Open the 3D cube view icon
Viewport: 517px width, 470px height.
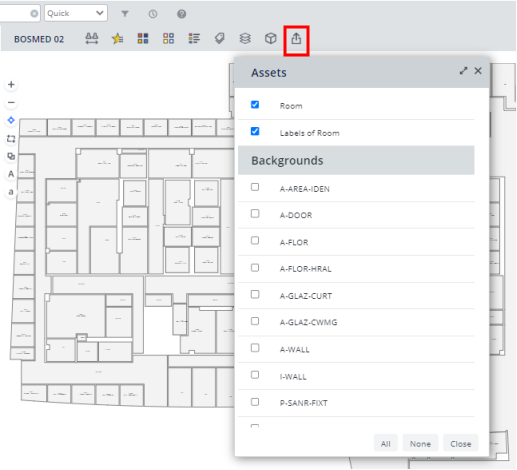[x=270, y=39]
